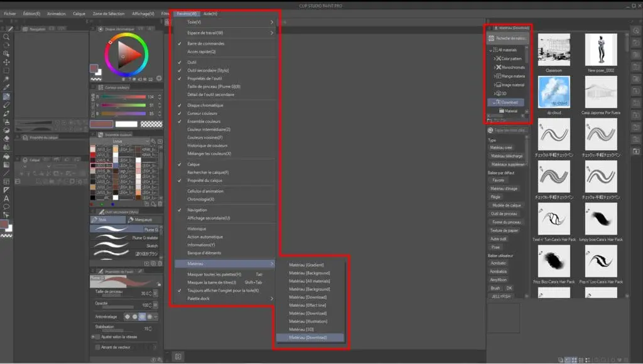Select the straight line Figure tool
Image resolution: width=643 pixels, height=364 pixels.
coord(6,173)
